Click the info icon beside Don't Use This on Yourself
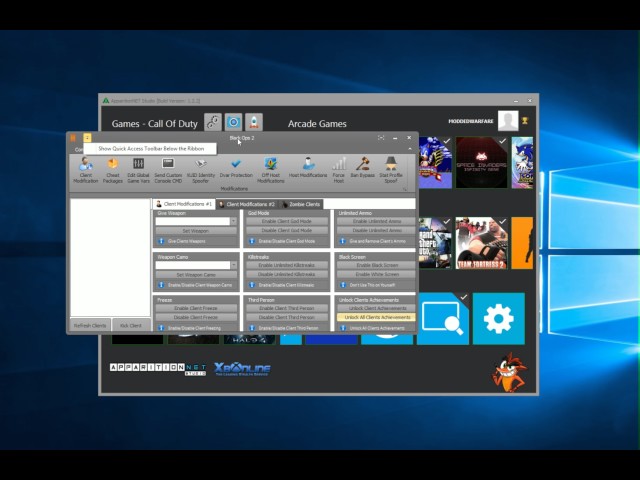Image resolution: width=640 pixels, height=480 pixels. tap(343, 285)
